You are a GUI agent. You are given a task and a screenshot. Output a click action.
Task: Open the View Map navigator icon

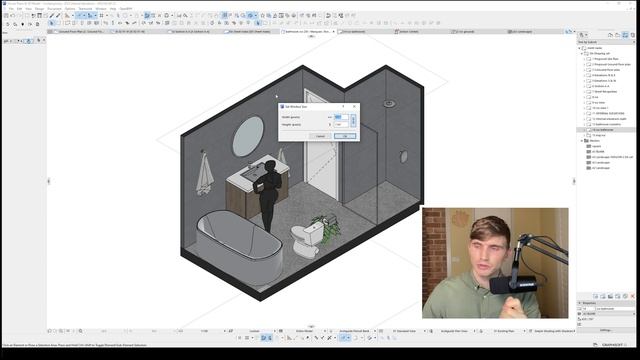point(618,35)
